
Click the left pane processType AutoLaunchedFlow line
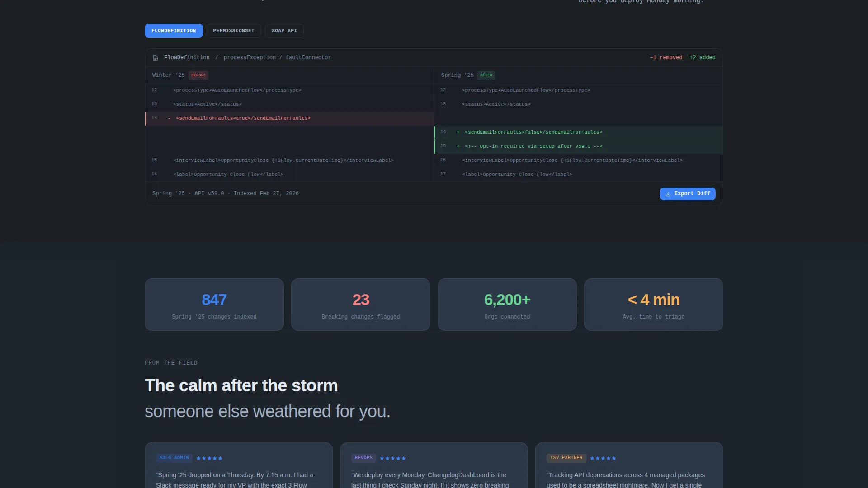click(x=289, y=90)
